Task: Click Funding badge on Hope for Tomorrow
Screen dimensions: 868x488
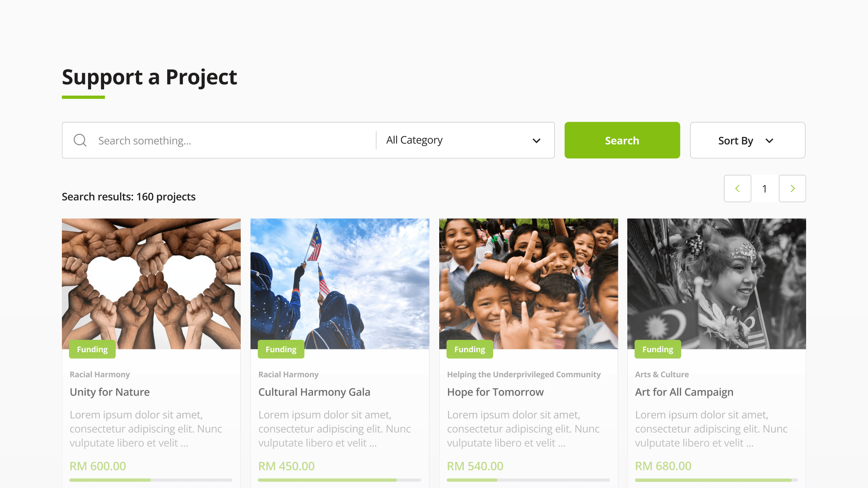Action: point(469,349)
